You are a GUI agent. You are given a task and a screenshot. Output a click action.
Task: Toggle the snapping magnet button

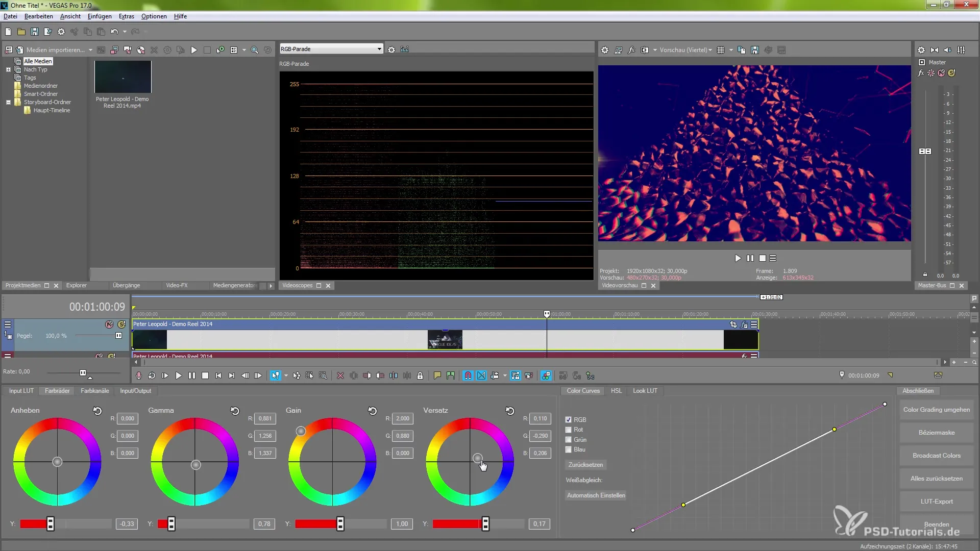click(x=468, y=375)
